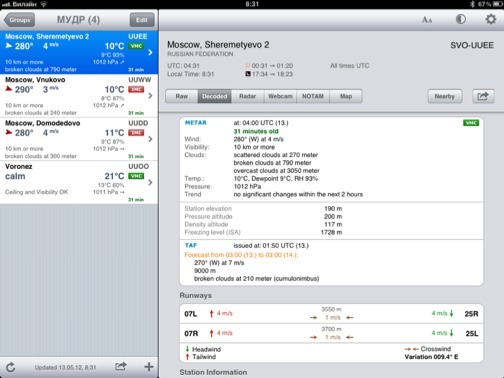504x378 pixels.
Task: Click the 07R tailwind arrow
Action: [211, 333]
